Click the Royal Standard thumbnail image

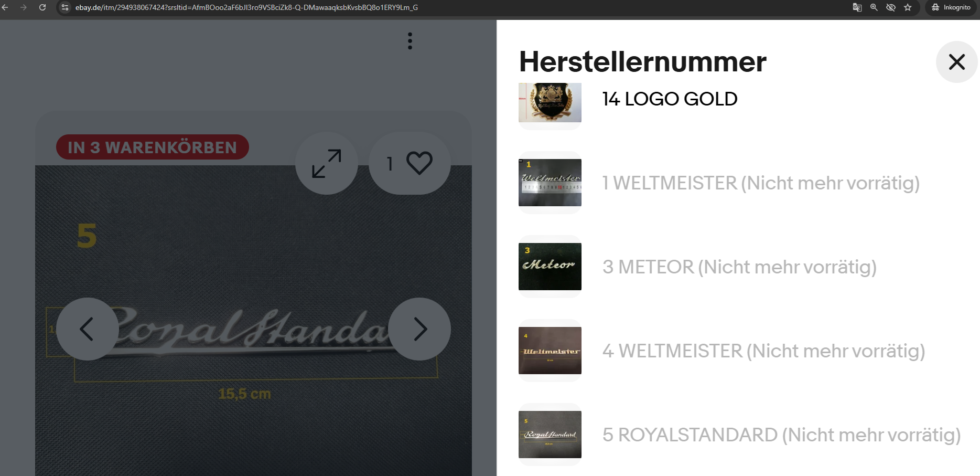[550, 435]
